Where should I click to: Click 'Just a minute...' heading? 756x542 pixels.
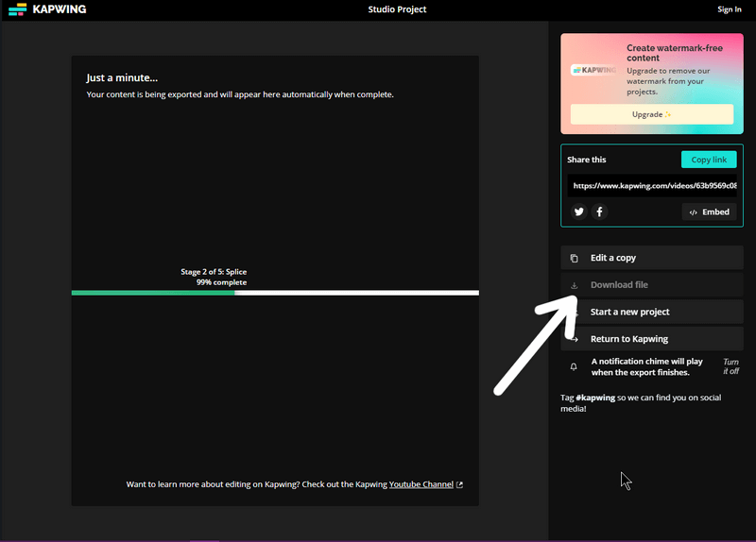122,77
